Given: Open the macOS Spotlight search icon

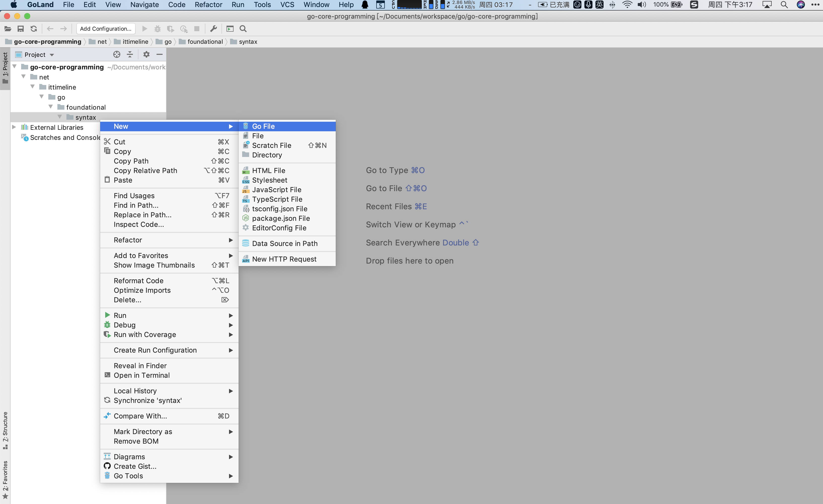Looking at the screenshot, I should coord(784,5).
